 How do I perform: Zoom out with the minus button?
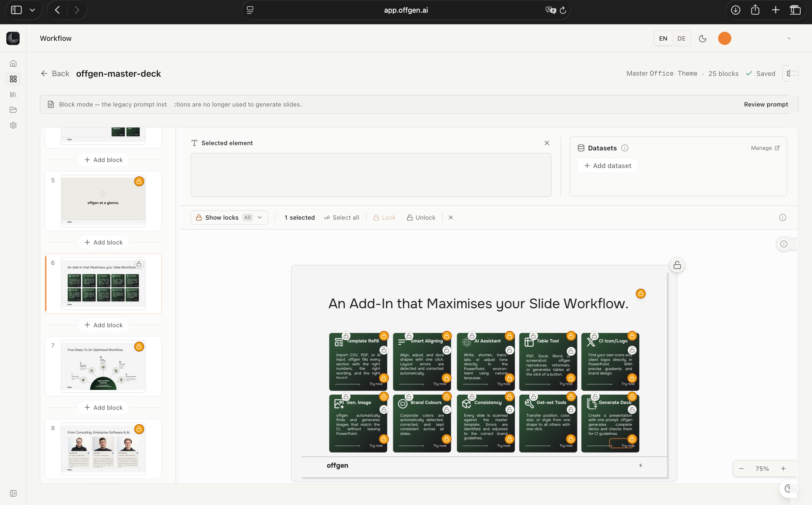[x=741, y=469]
